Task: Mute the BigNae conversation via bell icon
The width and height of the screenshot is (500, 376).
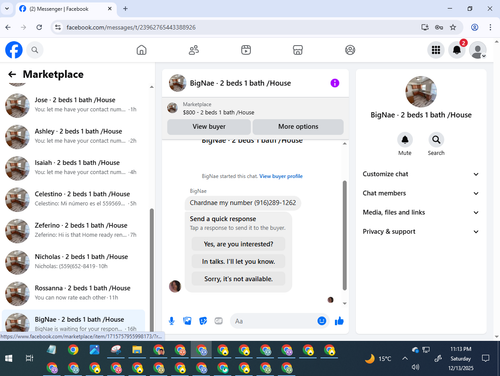Action: click(405, 140)
